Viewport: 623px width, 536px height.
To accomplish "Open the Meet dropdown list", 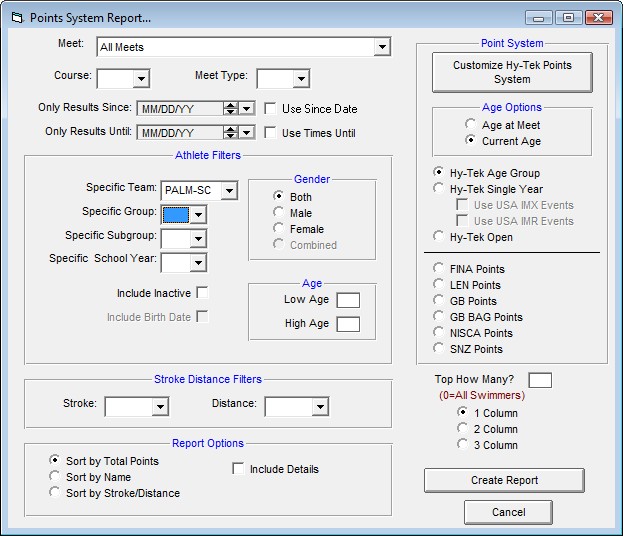I will tap(382, 47).
